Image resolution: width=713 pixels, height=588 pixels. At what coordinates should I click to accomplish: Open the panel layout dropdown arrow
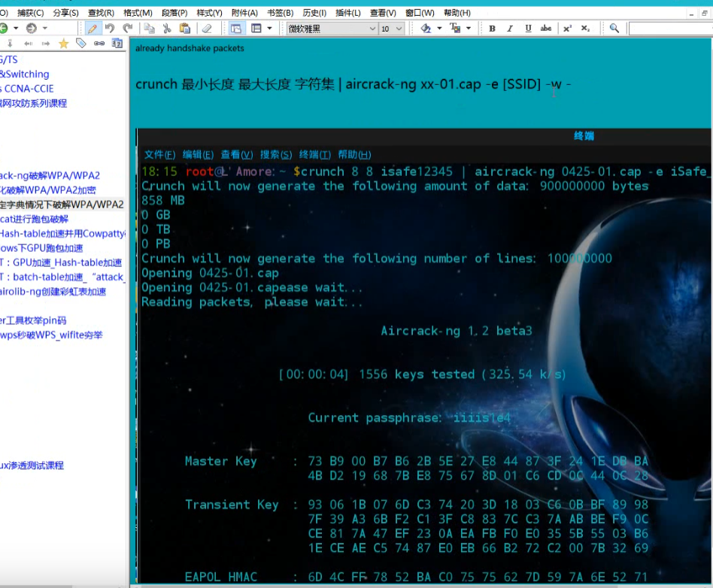coord(269,28)
